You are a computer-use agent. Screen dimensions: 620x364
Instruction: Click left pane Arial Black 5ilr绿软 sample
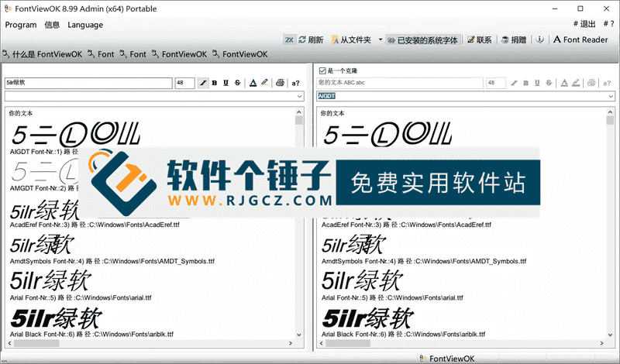tap(56, 318)
